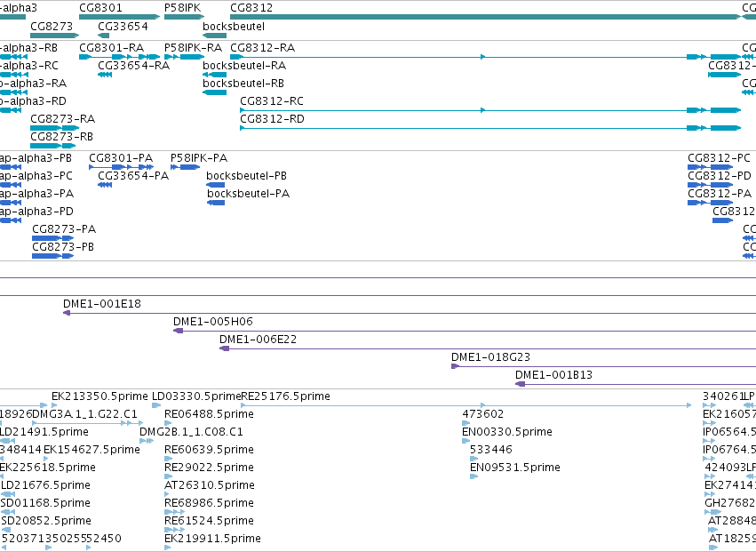
Task: Click the DME1-006E22 clone arrowhead
Action: tap(224, 348)
